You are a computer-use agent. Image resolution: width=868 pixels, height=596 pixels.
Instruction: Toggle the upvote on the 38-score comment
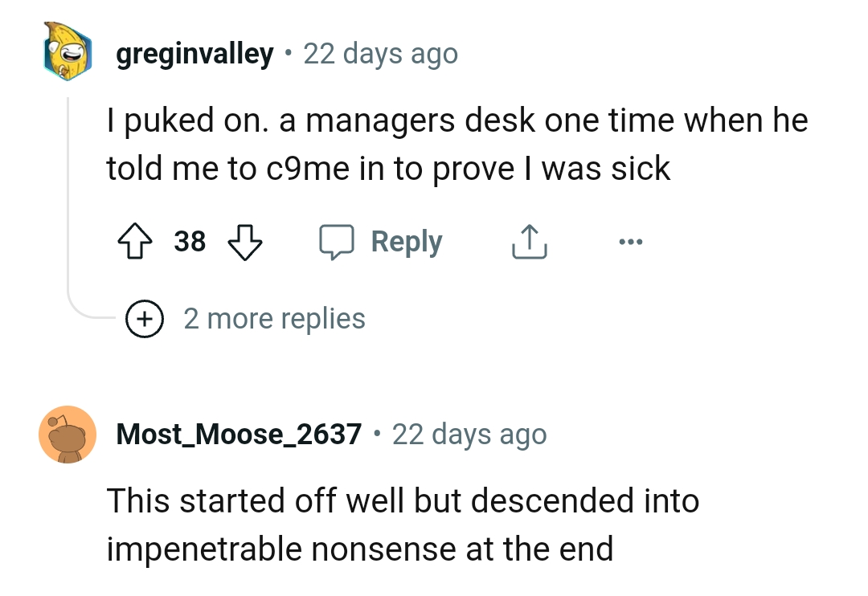coord(136,240)
